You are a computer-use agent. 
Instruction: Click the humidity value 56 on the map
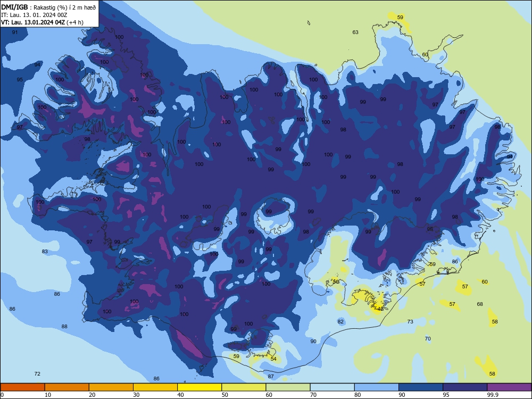pos(336,281)
